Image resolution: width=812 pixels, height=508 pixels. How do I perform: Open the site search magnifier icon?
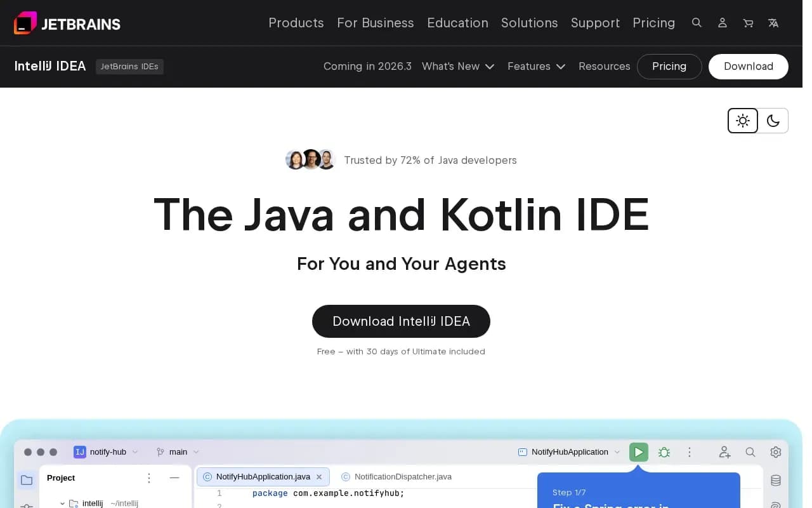pyautogui.click(x=697, y=23)
